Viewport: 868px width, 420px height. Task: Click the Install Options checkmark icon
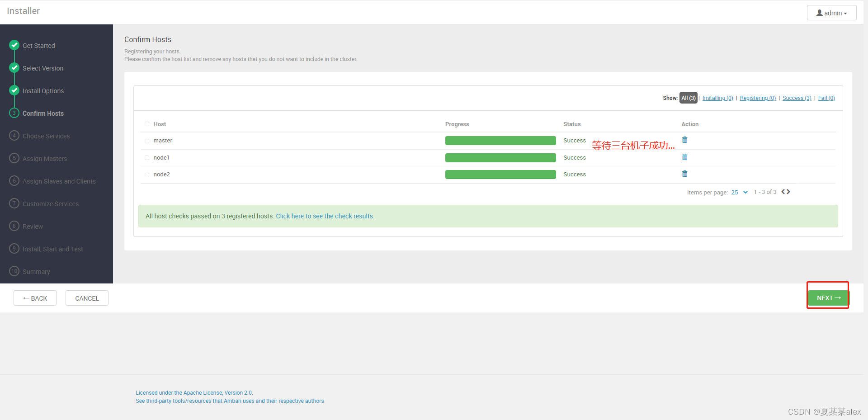tap(14, 90)
